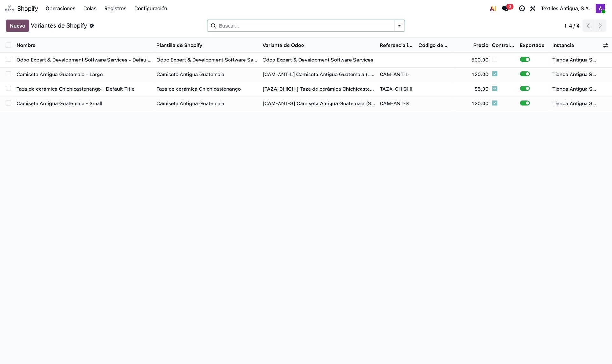The width and height of the screenshot is (612, 364).
Task: Sort by the Instancia column header
Action: point(563,45)
